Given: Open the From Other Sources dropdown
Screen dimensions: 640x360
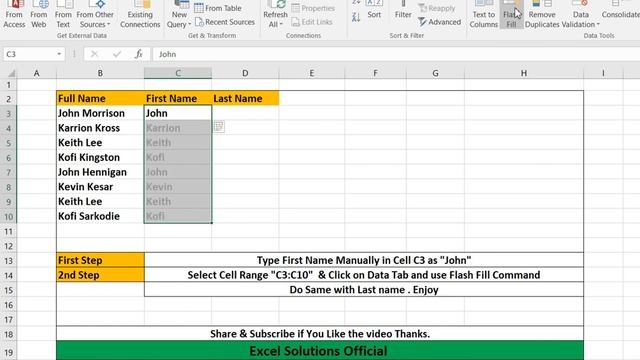Looking at the screenshot, I should tap(95, 15).
